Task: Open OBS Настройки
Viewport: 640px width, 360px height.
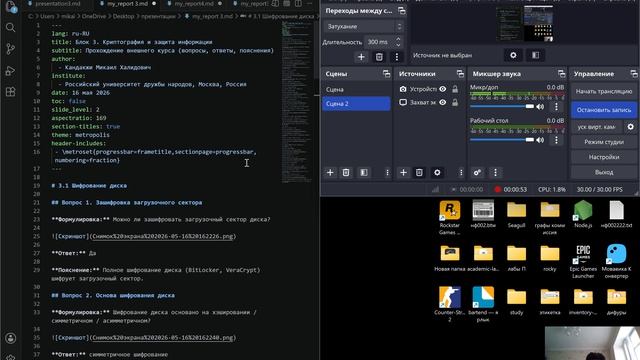Action: [604, 157]
